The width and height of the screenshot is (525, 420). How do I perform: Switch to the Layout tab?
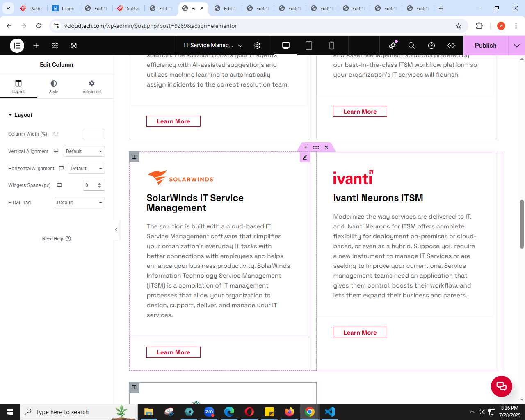(x=18, y=87)
